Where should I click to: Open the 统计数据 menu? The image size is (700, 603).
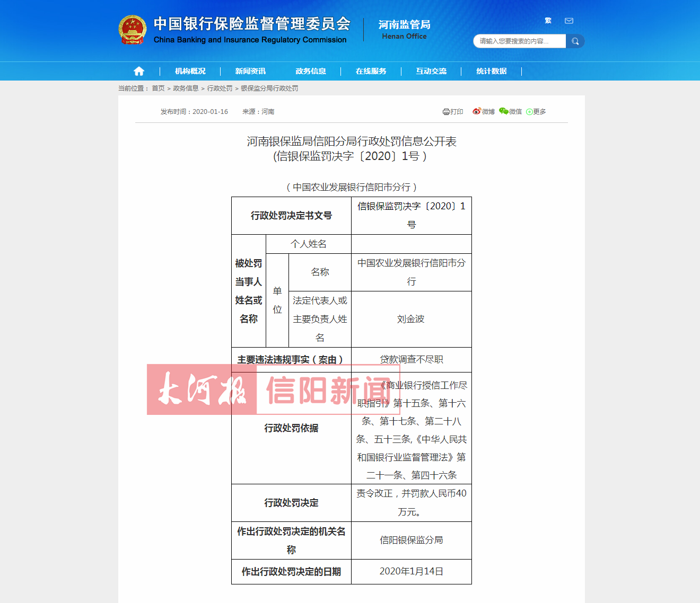492,71
